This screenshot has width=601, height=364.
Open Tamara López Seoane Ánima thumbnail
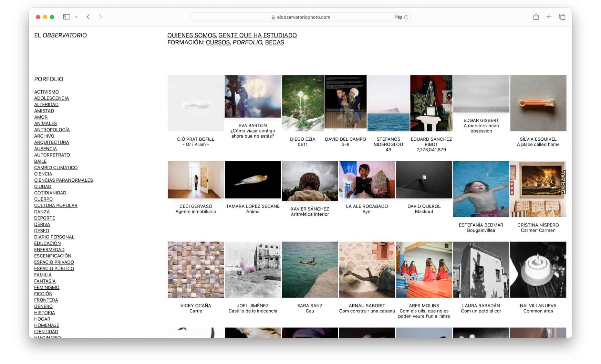click(253, 180)
